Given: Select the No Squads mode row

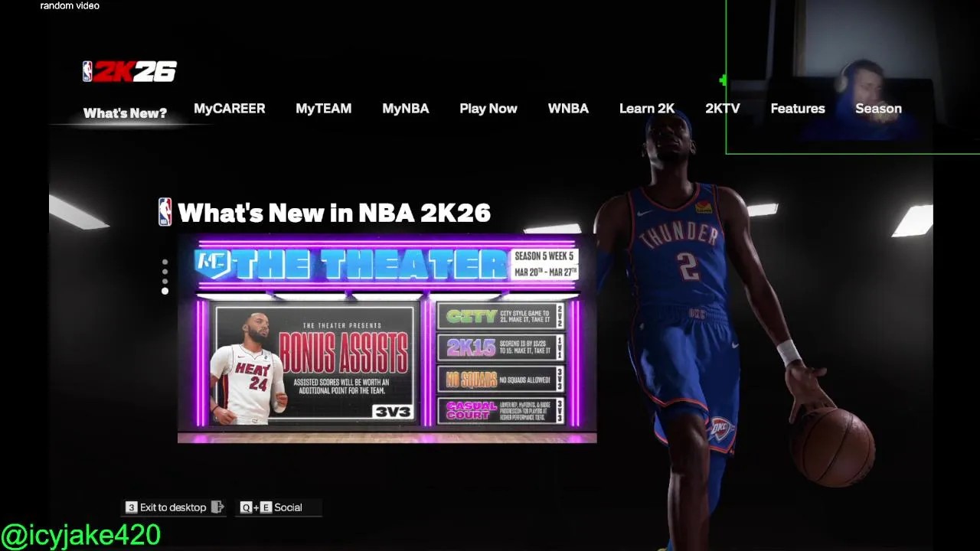Looking at the screenshot, I should pos(501,380).
